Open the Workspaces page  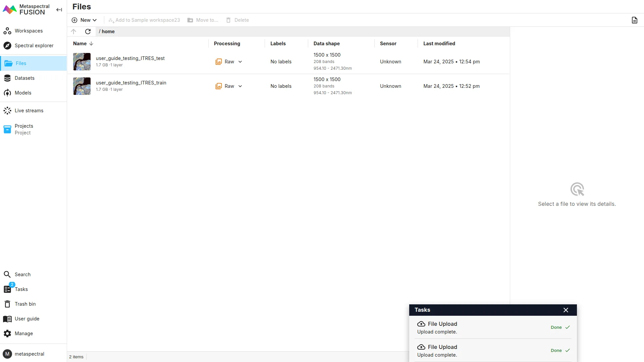pos(29,31)
